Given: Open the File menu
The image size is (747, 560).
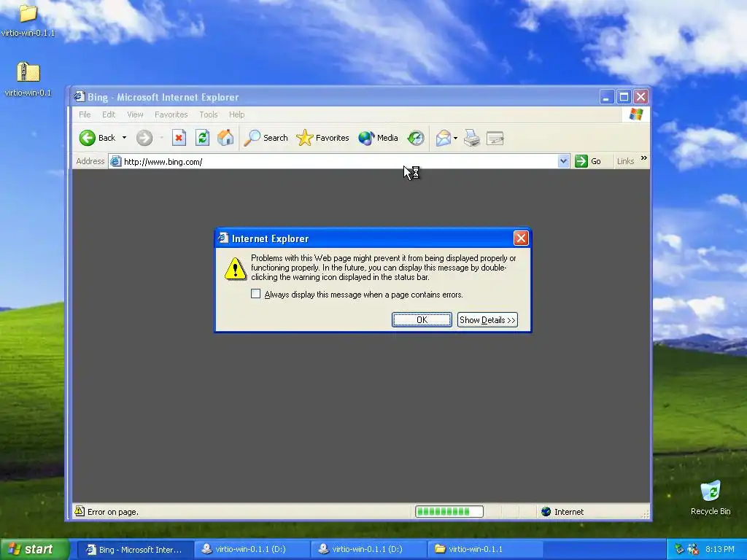Looking at the screenshot, I should click(85, 114).
